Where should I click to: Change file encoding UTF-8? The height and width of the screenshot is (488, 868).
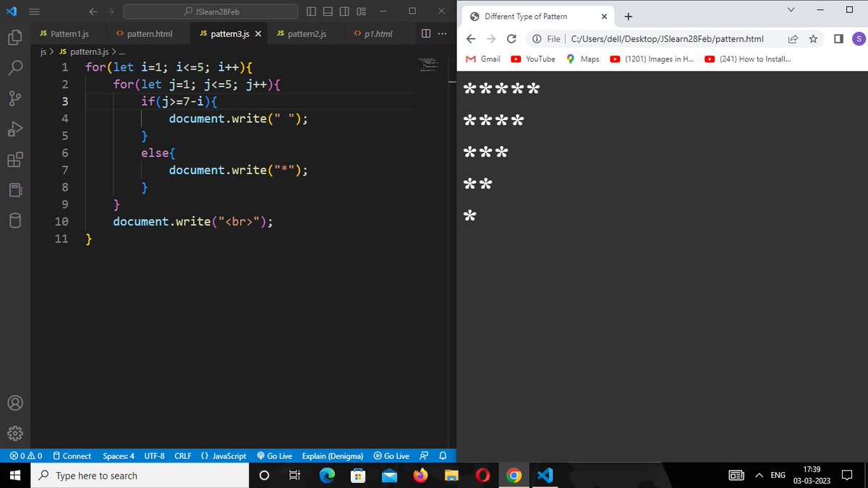coord(155,456)
